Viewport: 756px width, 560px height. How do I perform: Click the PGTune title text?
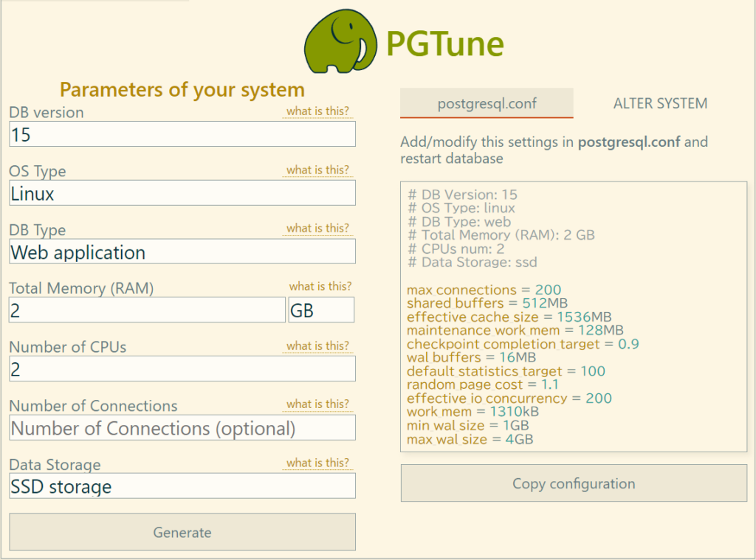[445, 44]
